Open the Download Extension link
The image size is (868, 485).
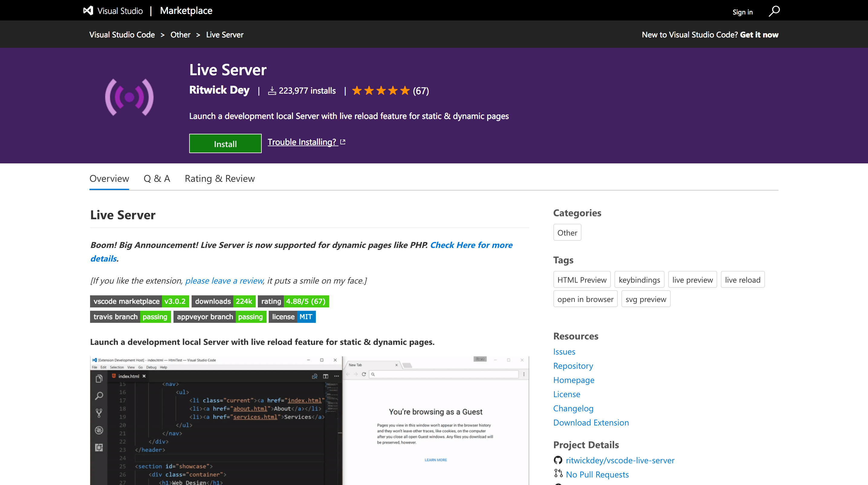591,422
